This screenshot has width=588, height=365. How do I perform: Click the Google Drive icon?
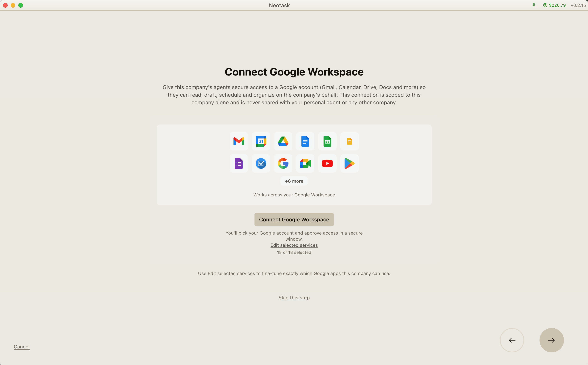283,141
